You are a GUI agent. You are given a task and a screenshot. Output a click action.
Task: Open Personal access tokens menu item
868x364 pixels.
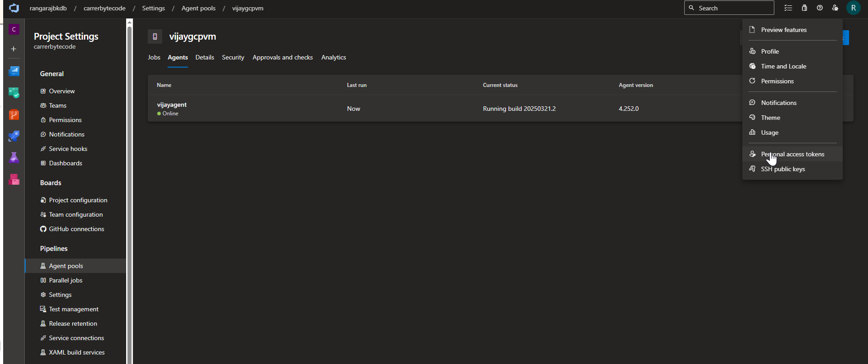pyautogui.click(x=792, y=154)
